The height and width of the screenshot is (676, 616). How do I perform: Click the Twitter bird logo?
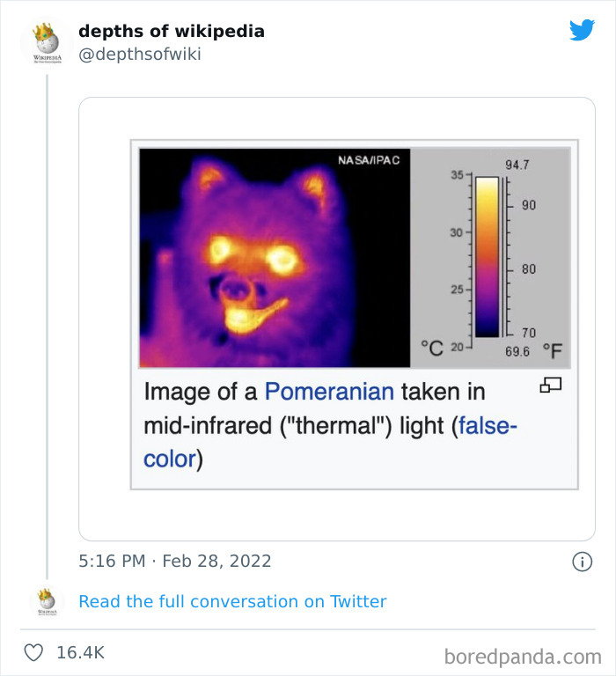click(x=582, y=30)
